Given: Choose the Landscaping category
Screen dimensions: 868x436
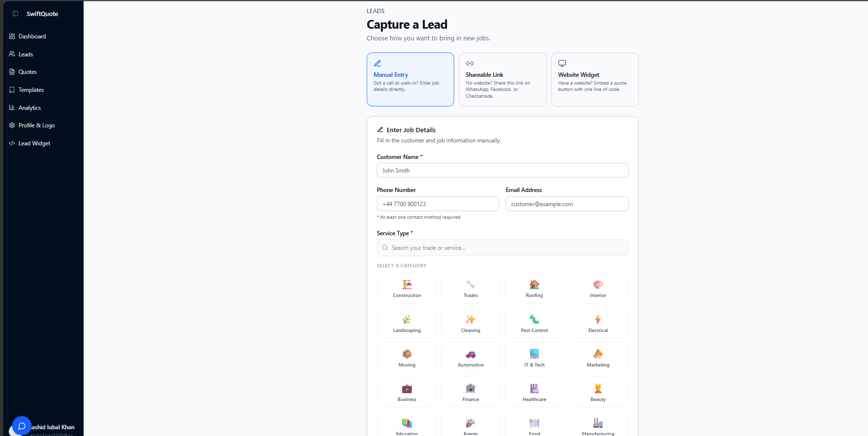Looking at the screenshot, I should [407, 323].
